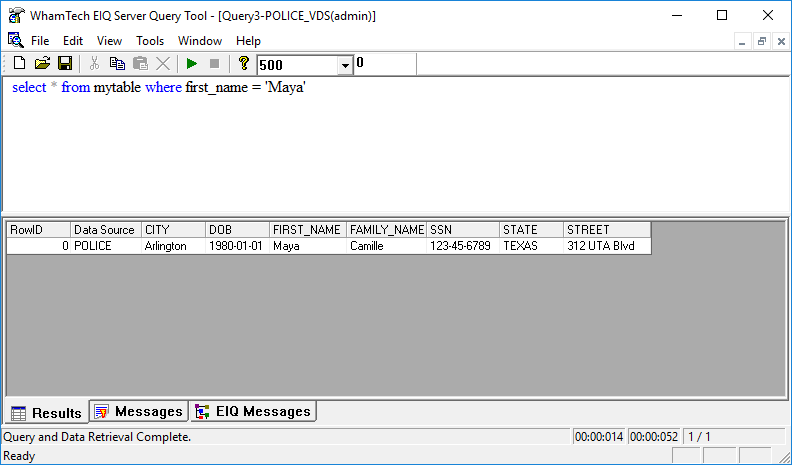Screen dimensions: 792x465
Task: Open the File menu
Action: (40, 41)
